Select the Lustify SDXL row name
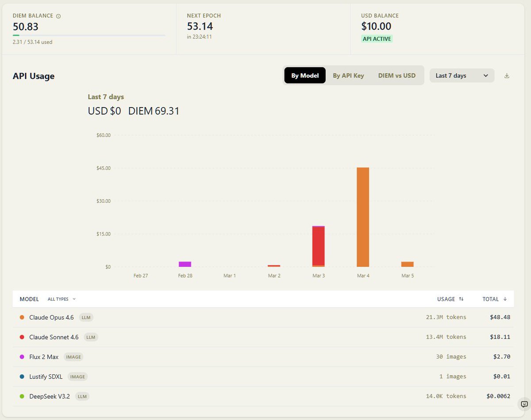The height and width of the screenshot is (420, 531). pos(46,377)
